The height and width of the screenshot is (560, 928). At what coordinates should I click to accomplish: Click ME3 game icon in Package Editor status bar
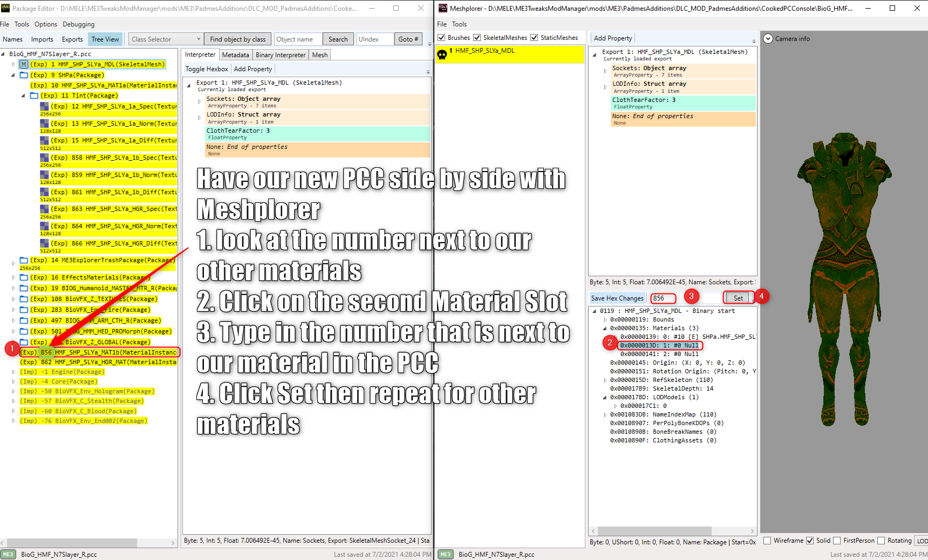(8, 555)
